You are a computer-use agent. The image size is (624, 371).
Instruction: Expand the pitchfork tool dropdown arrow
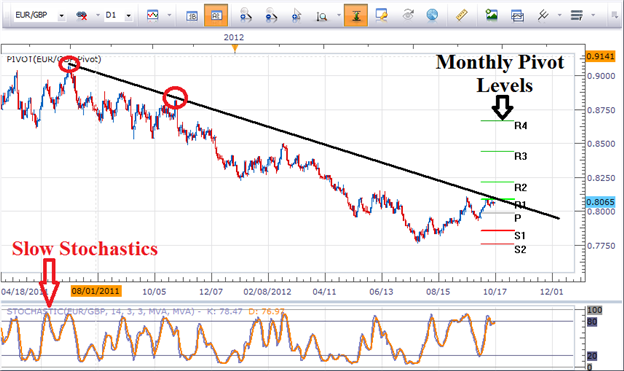tap(559, 16)
